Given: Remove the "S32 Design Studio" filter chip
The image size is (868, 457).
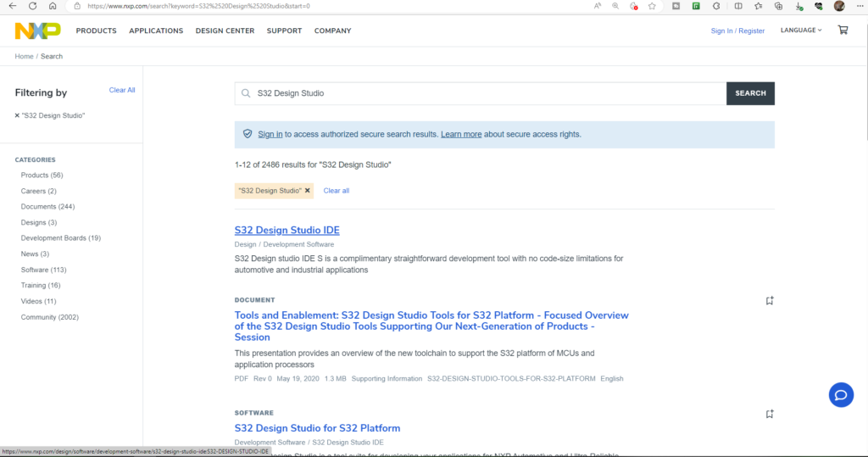Looking at the screenshot, I should [x=307, y=191].
